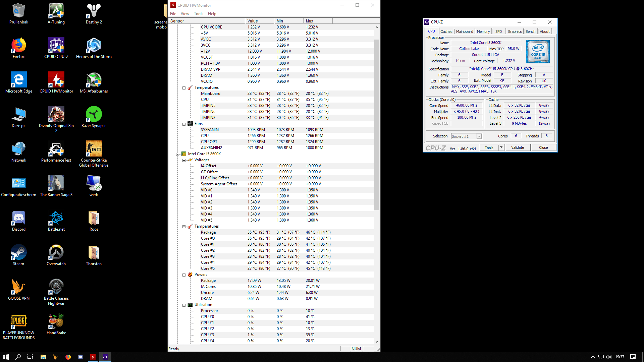Switch to About tab in CPU-Z
This screenshot has height=362, width=644.
(545, 32)
